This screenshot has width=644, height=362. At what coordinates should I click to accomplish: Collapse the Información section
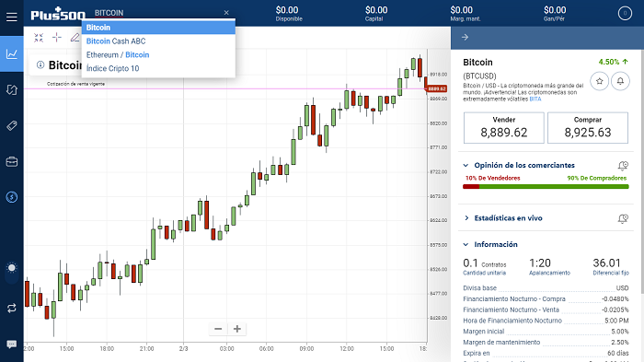coord(466,244)
